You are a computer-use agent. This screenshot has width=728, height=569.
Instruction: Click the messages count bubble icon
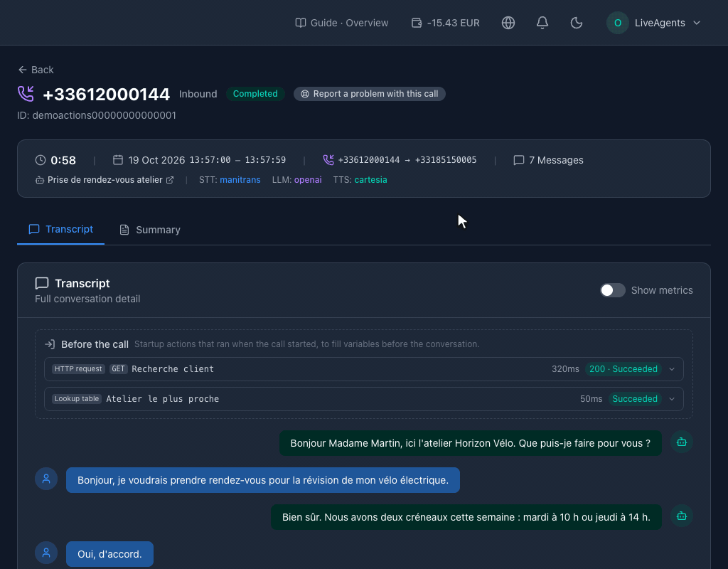coord(518,160)
